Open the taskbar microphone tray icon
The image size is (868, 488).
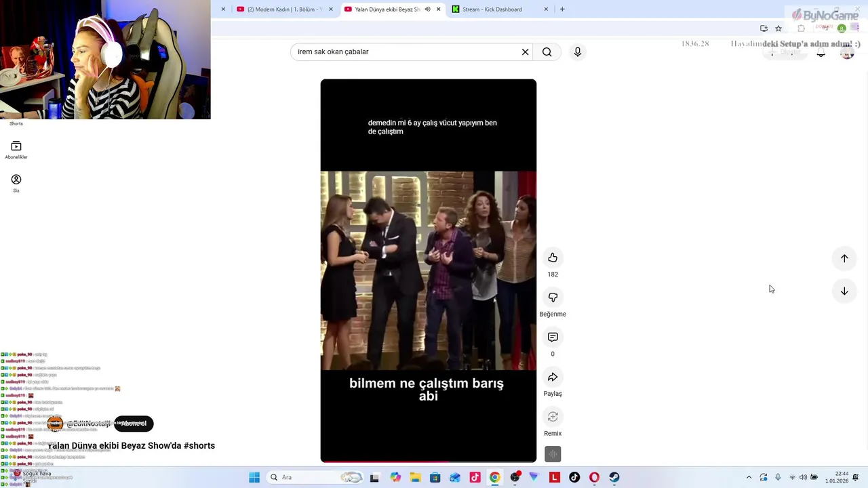778,477
